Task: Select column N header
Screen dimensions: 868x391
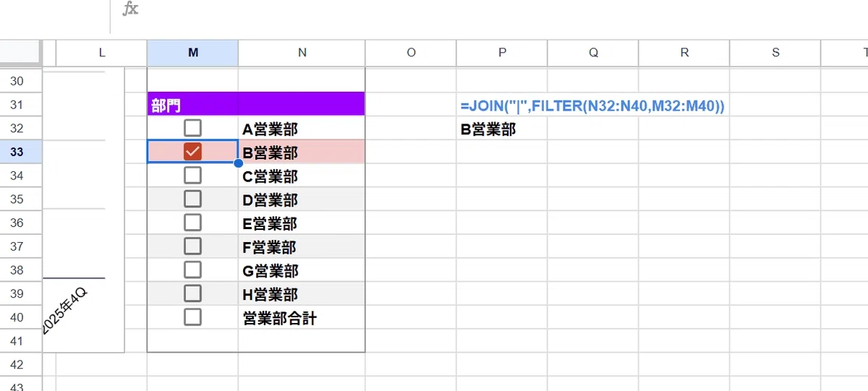Action: [x=302, y=52]
